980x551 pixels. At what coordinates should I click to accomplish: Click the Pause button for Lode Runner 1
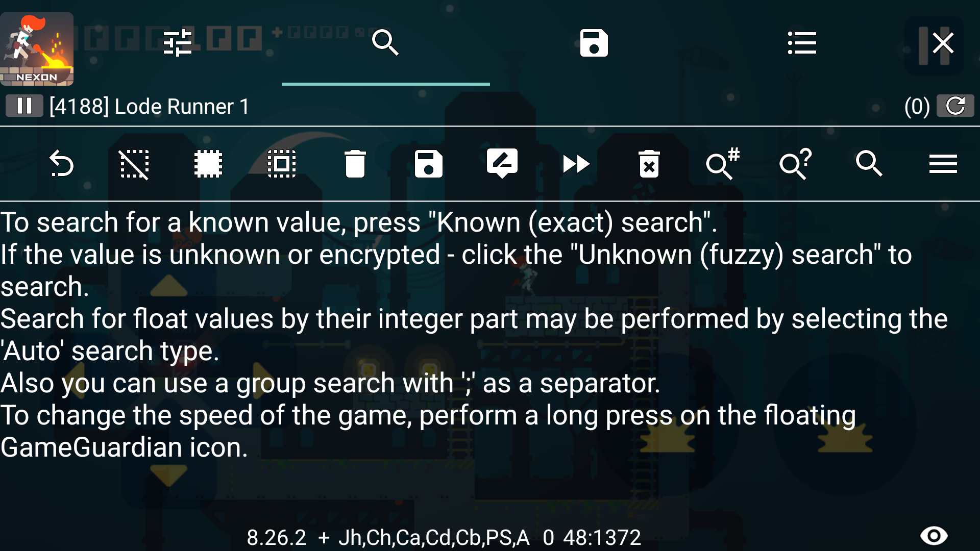click(23, 106)
